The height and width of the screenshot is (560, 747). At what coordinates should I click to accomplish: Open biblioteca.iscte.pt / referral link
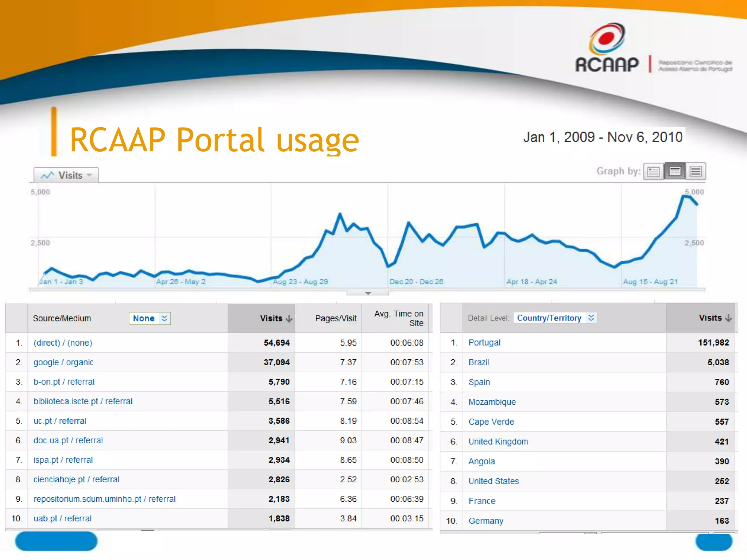coord(83,401)
